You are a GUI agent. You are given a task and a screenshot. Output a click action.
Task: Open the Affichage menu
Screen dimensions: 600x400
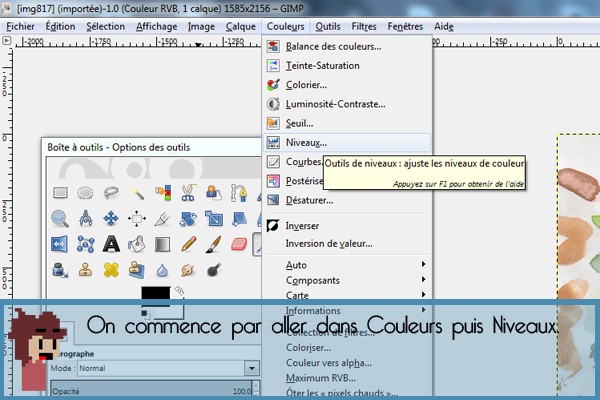pyautogui.click(x=157, y=26)
